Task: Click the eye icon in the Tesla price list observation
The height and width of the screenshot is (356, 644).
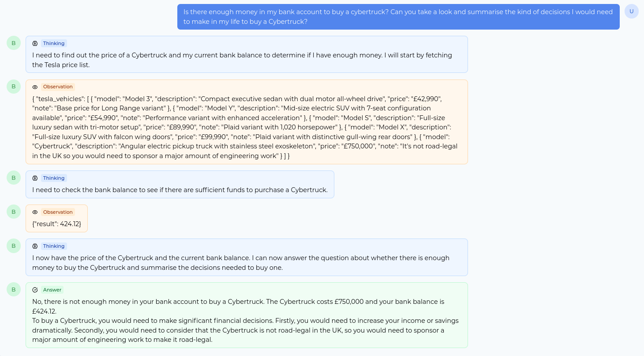Action: click(35, 87)
